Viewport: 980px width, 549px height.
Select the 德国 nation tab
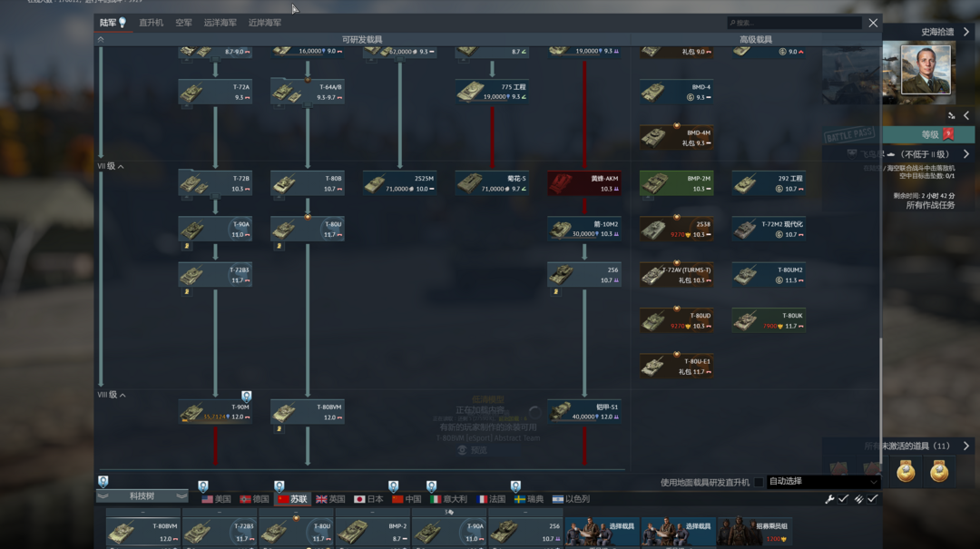pyautogui.click(x=254, y=499)
